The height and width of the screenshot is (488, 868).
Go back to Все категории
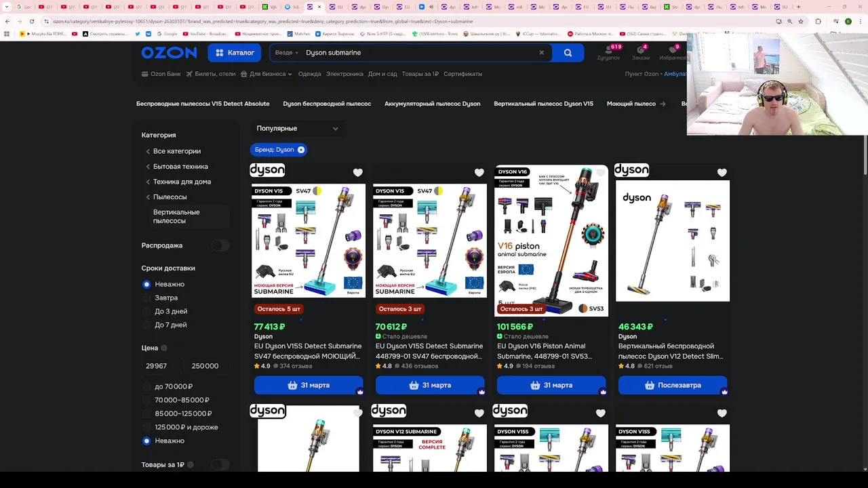(176, 151)
